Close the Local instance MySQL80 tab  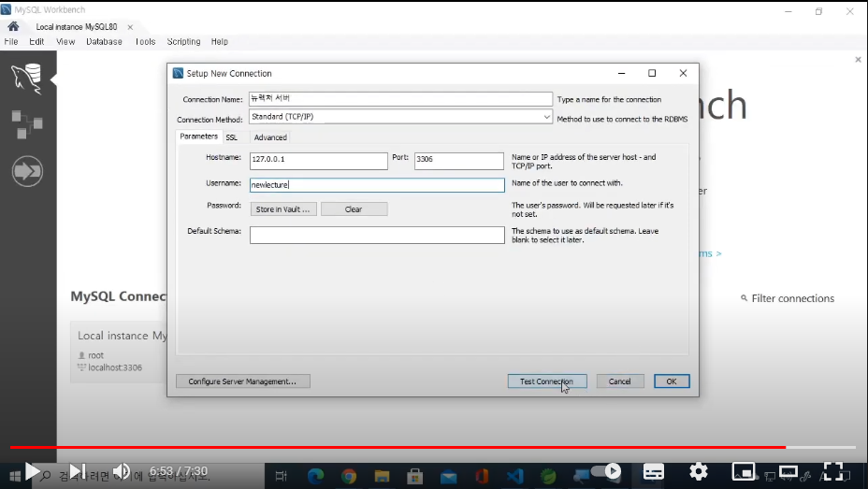[x=130, y=26]
